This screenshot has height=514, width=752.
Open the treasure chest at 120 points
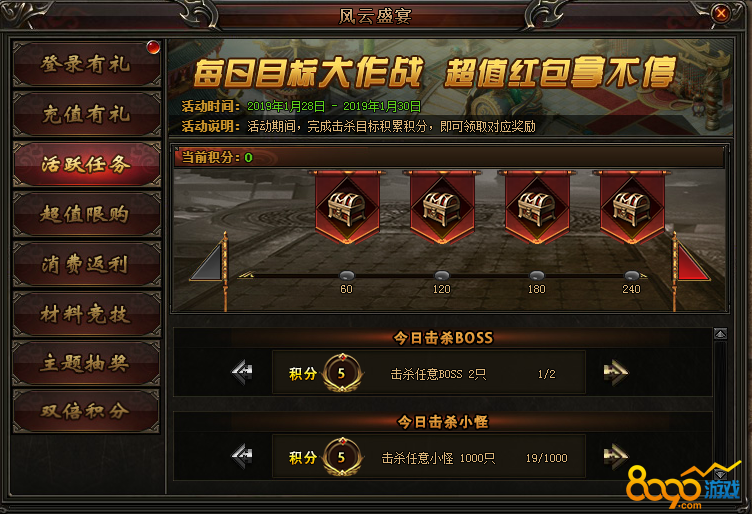point(442,209)
